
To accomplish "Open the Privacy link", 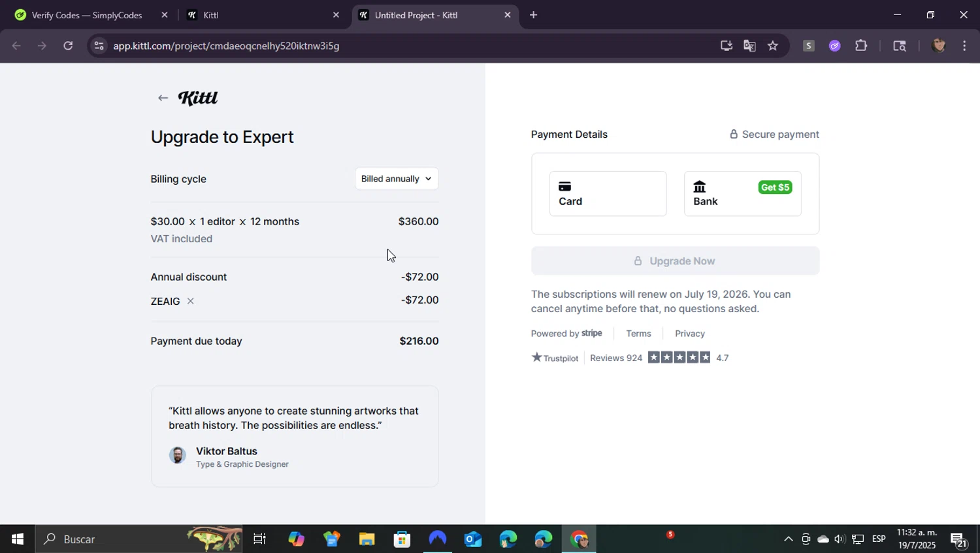I will [x=690, y=334].
